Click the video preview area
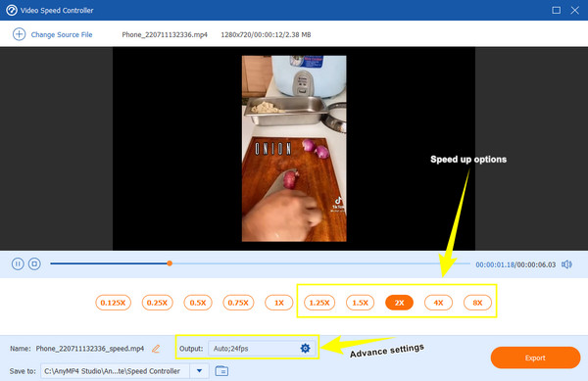The width and height of the screenshot is (588, 381). pos(294,149)
